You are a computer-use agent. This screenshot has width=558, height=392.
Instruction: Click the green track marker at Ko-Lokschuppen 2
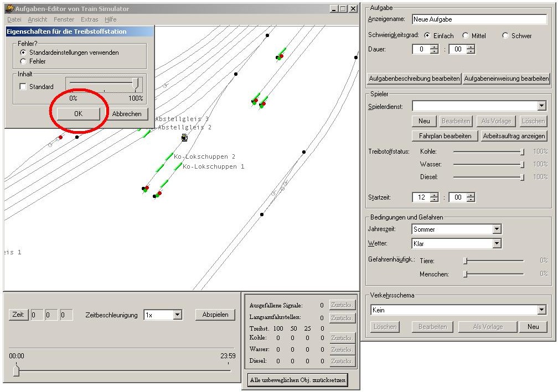[x=168, y=157]
